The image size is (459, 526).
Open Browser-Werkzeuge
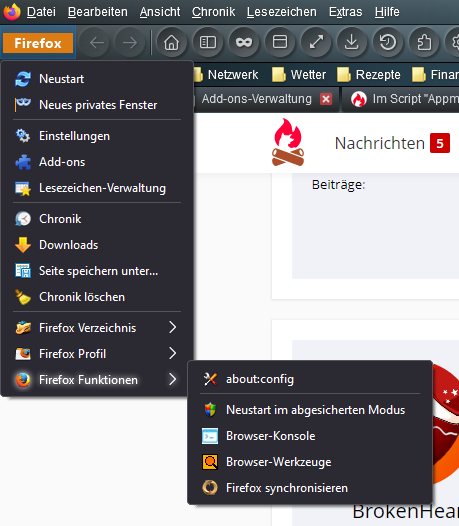tap(310, 462)
